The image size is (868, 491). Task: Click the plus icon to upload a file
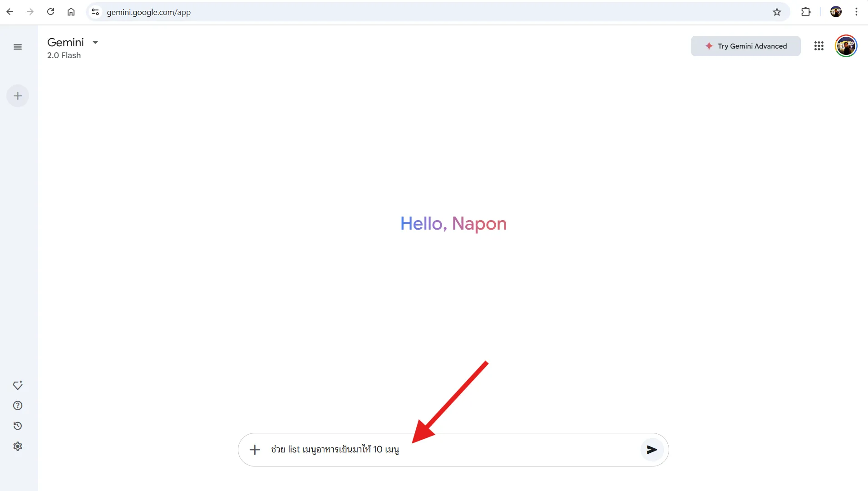pyautogui.click(x=255, y=450)
